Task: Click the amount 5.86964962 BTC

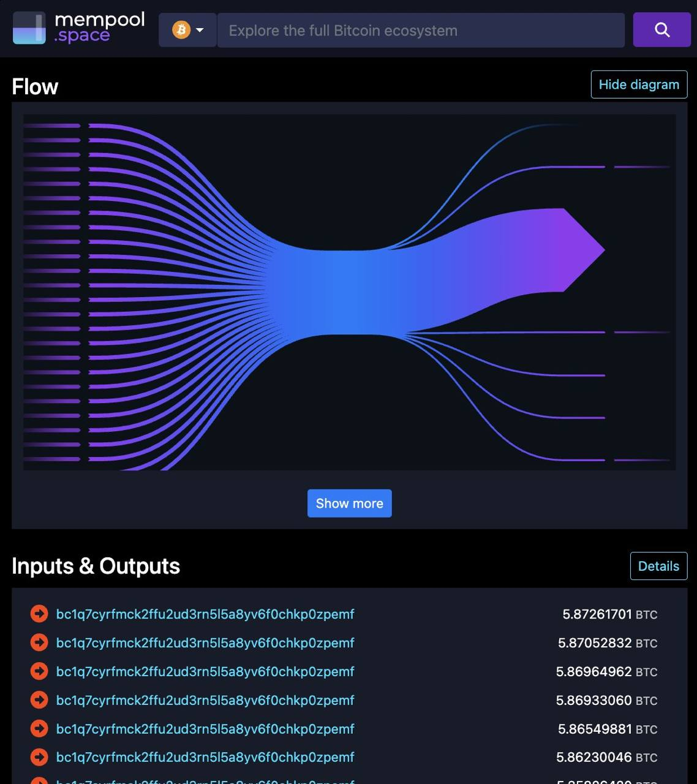Action: [606, 672]
